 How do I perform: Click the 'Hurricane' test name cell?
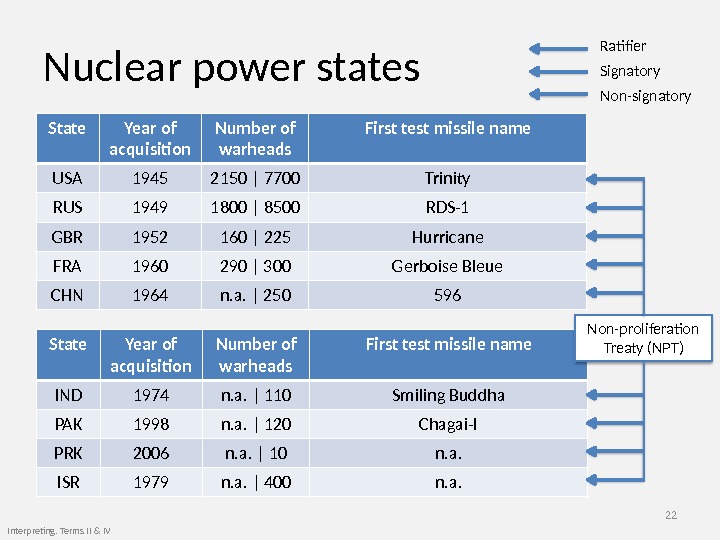(x=447, y=237)
